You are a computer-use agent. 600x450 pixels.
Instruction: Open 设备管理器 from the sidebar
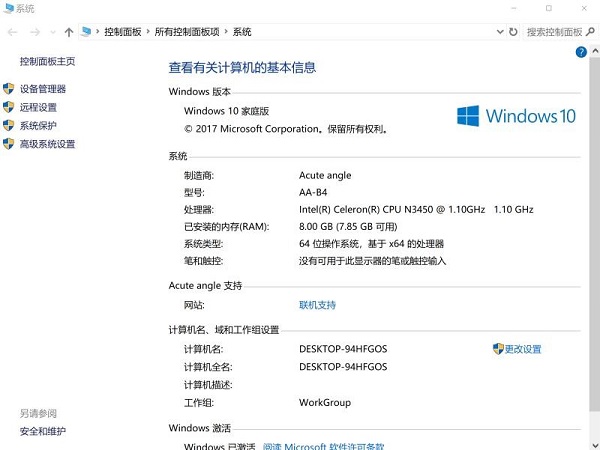pyautogui.click(x=43, y=89)
